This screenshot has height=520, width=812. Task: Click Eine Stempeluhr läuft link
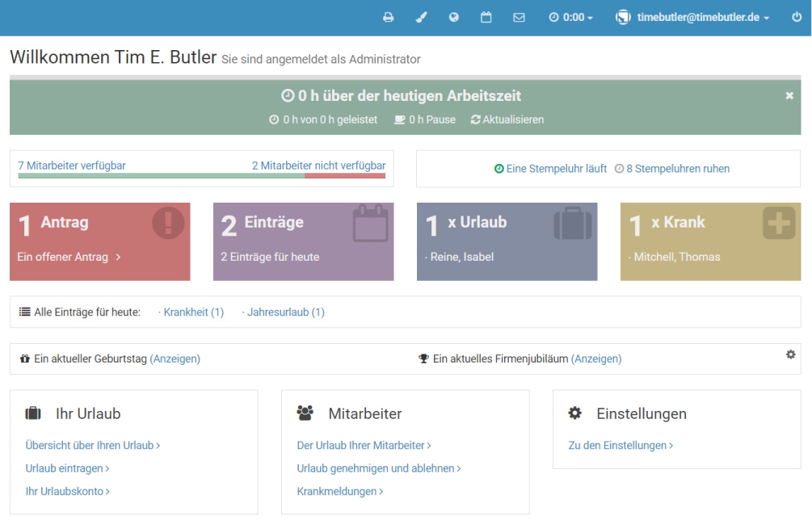pos(551,169)
